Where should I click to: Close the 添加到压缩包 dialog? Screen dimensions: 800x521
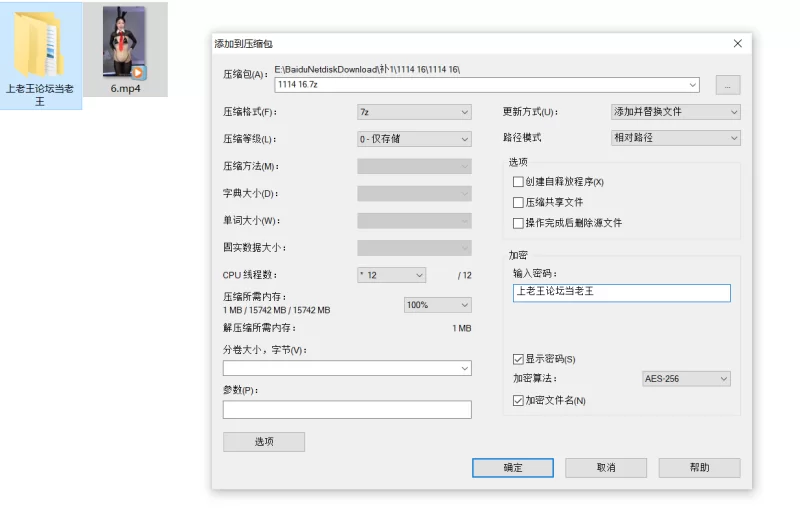point(737,43)
